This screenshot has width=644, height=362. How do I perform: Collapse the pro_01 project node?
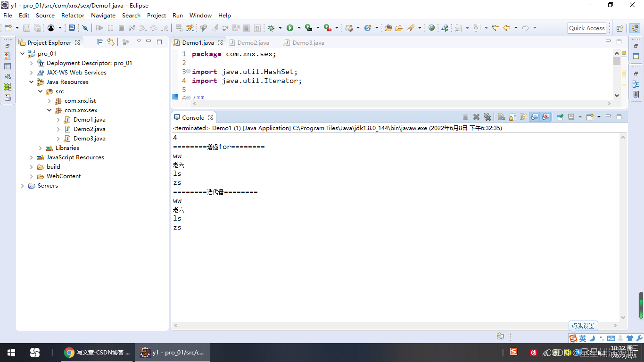click(22, 54)
